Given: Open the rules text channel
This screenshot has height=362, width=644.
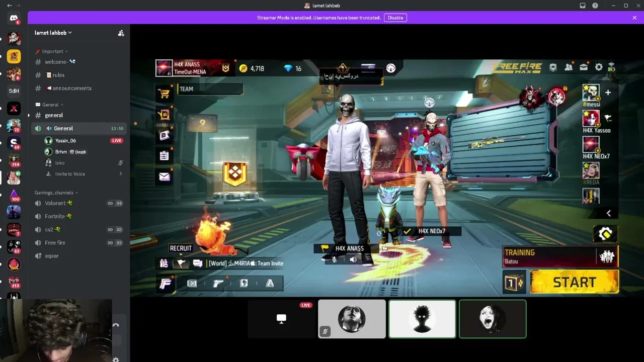Looking at the screenshot, I should [78, 75].
